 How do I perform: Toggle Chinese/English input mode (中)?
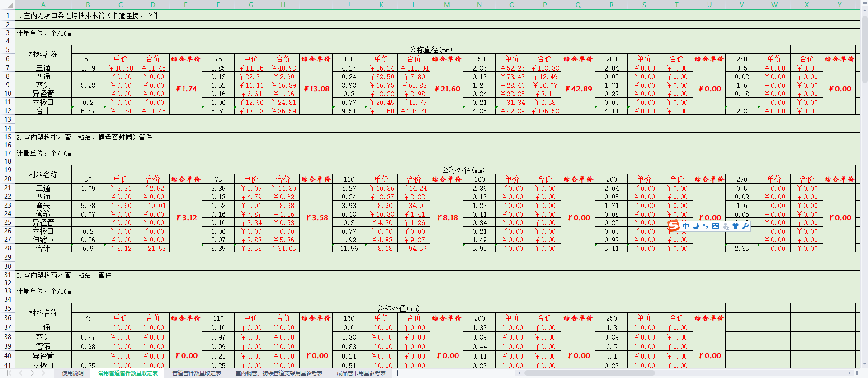(x=686, y=226)
